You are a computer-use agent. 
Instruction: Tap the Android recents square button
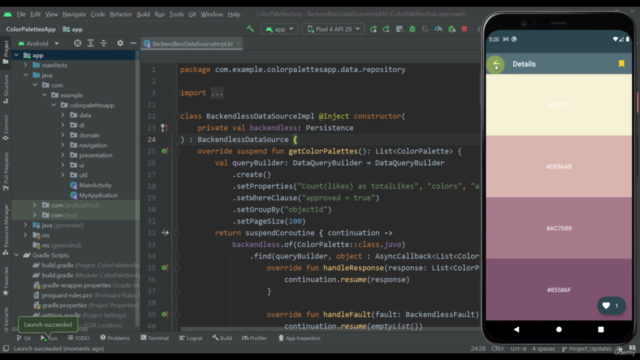601,329
